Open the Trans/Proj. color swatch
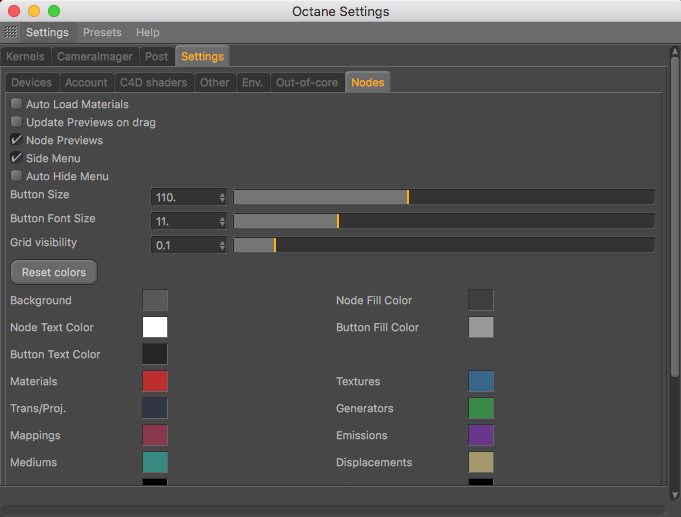The image size is (681, 517). tap(155, 408)
